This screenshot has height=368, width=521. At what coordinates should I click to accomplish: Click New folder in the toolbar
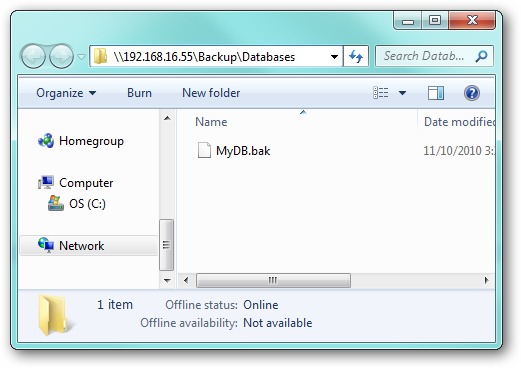tap(211, 93)
